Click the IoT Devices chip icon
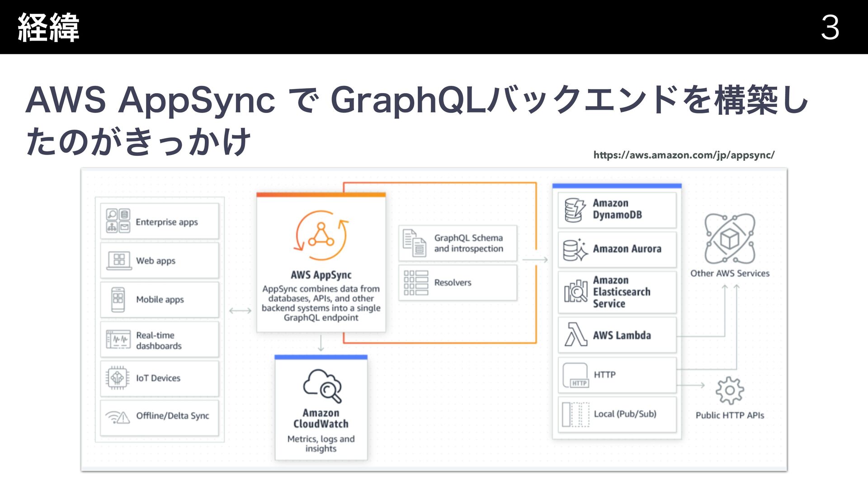 118,377
